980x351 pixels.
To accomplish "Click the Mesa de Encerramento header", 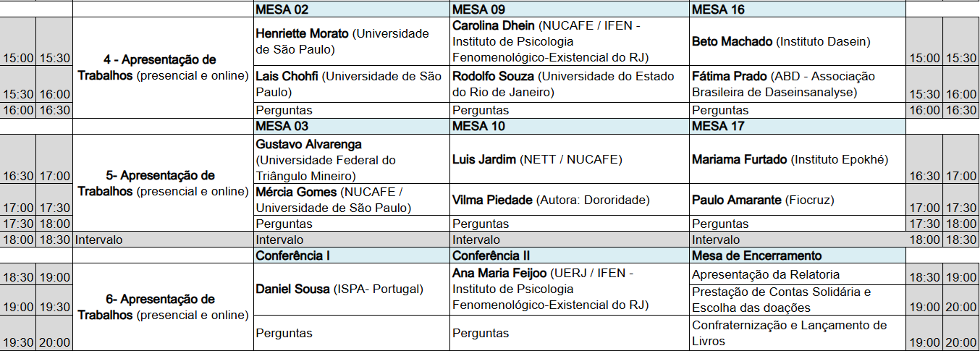I will click(x=796, y=255).
